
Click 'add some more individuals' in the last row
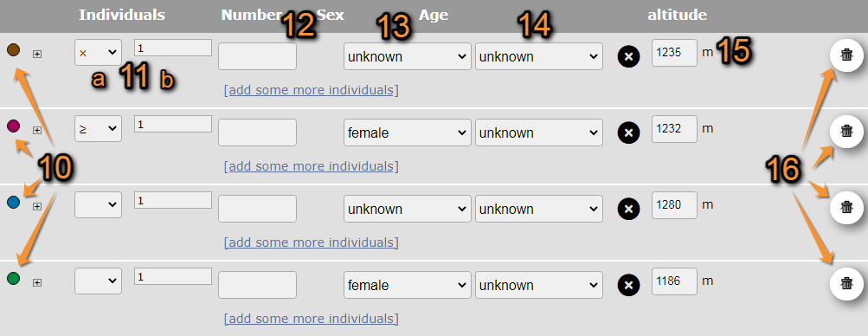coord(311,319)
